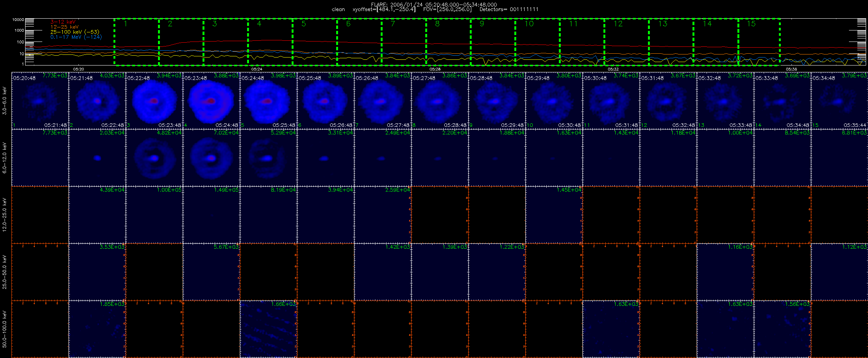
Task: Open the 6-12 keV image labeled 4.82E+04
Action: pyautogui.click(x=154, y=158)
